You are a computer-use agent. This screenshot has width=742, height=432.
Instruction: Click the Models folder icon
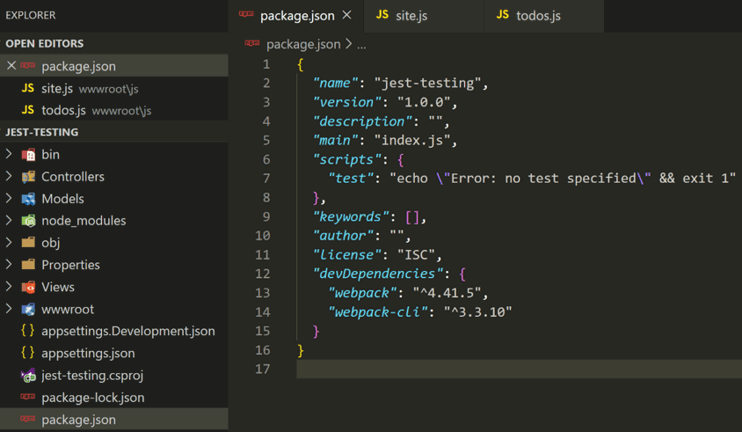click(28, 199)
